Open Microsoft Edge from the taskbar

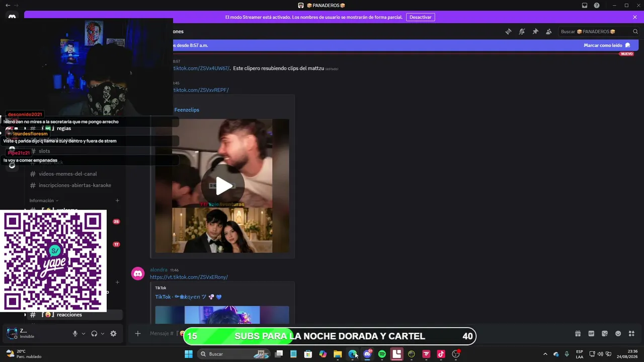352,354
